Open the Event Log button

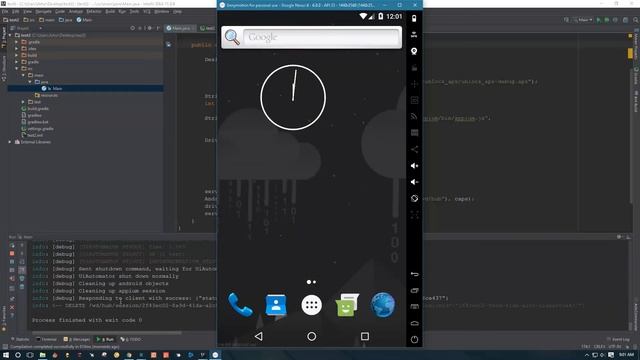618,339
